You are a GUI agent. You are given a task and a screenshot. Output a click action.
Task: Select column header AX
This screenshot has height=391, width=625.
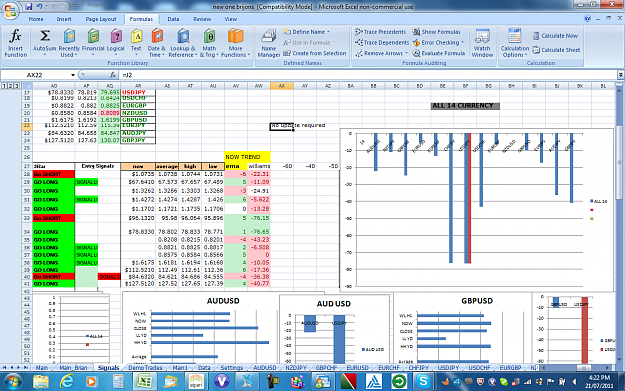pos(282,86)
